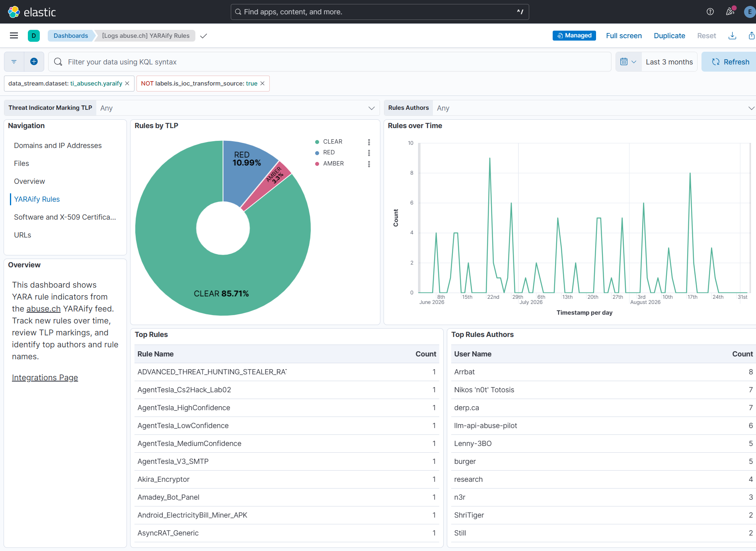Screen dimensions: 756x551
Task: Click the AMBER legend color dot
Action: point(317,164)
